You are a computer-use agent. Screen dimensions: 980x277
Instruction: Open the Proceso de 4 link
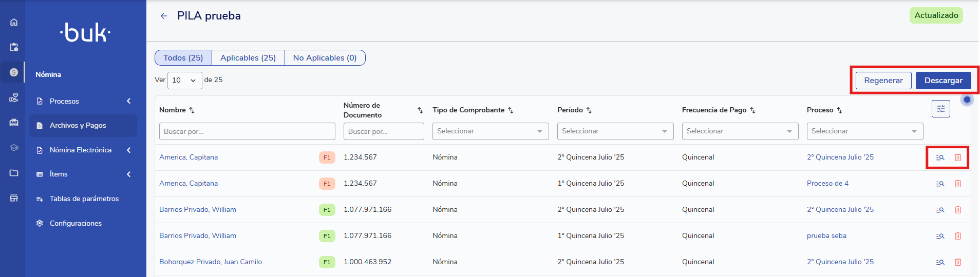coord(827,184)
